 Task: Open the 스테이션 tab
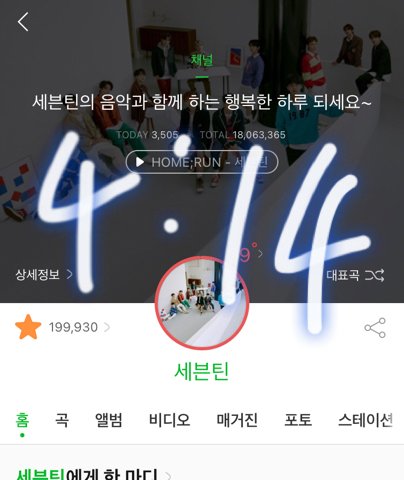365,420
